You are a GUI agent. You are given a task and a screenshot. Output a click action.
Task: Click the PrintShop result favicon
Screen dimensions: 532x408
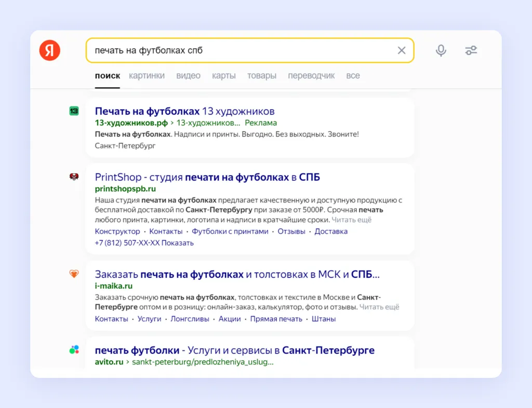pyautogui.click(x=74, y=176)
